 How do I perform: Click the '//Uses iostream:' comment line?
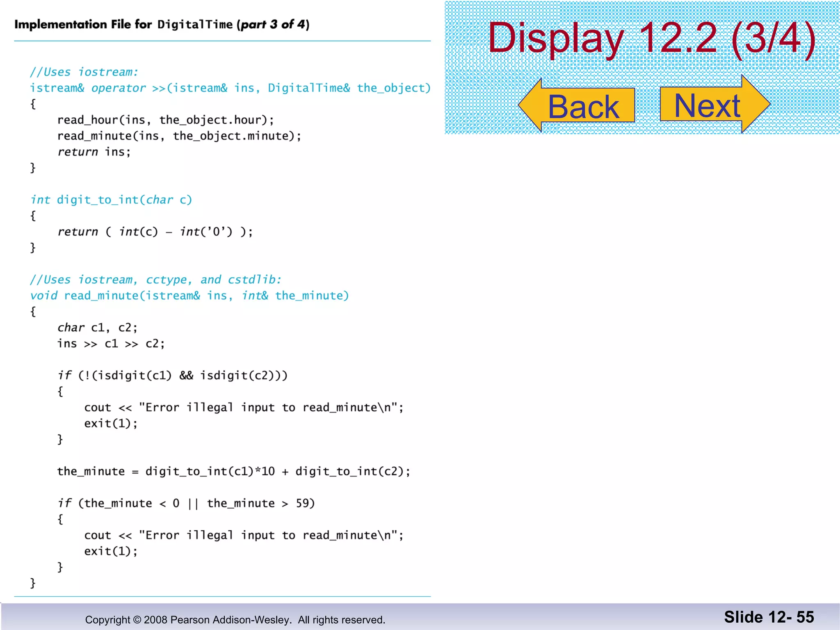coord(84,72)
